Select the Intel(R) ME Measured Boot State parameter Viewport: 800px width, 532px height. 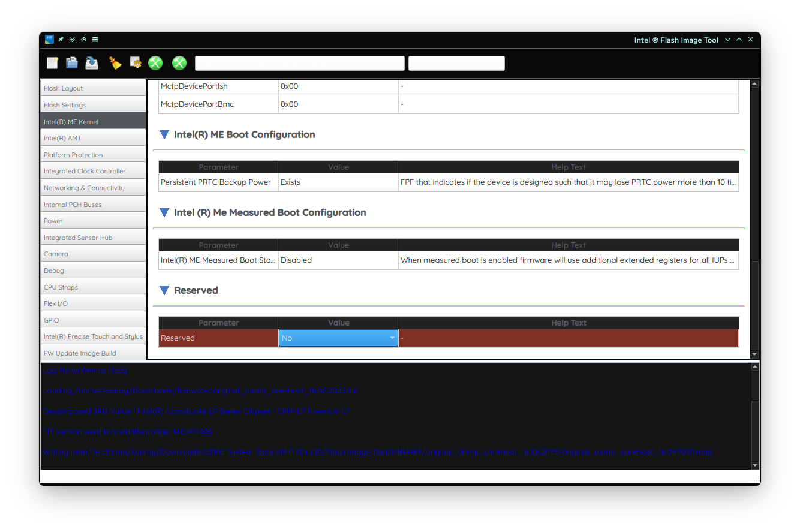tap(218, 260)
